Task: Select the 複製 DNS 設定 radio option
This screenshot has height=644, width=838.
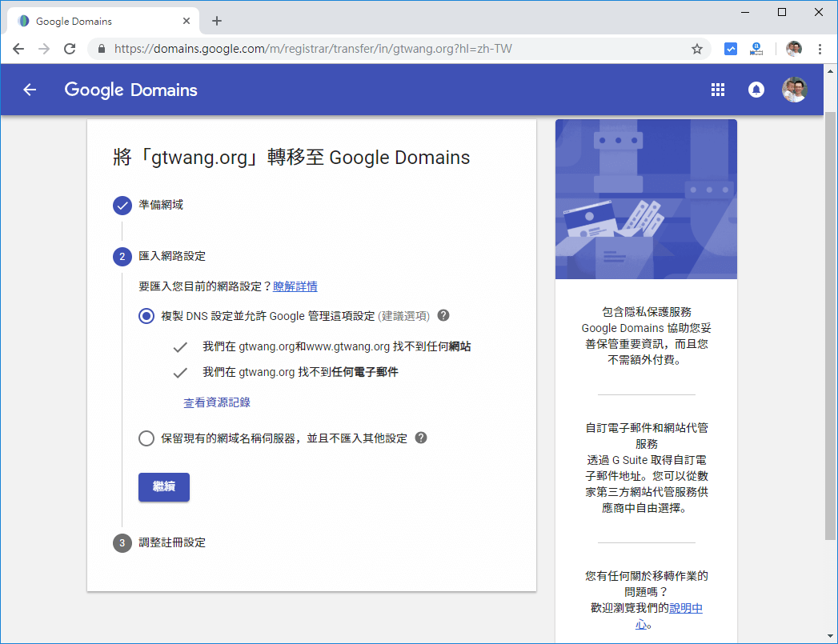Action: coord(146,315)
